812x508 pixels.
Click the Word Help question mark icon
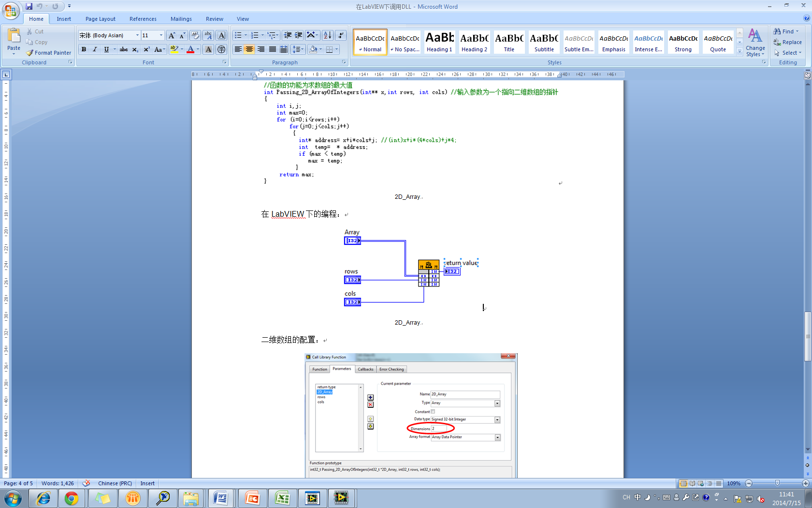click(806, 18)
